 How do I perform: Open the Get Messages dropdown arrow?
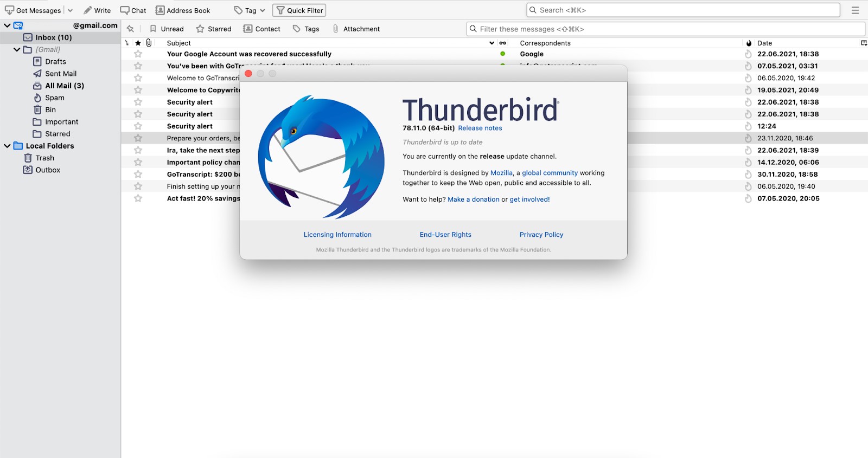point(70,10)
